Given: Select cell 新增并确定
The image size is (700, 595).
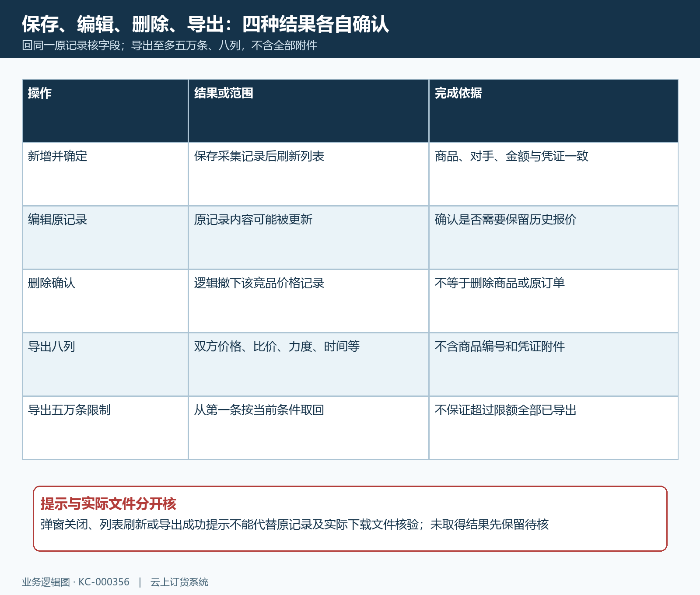Looking at the screenshot, I should (x=105, y=174).
